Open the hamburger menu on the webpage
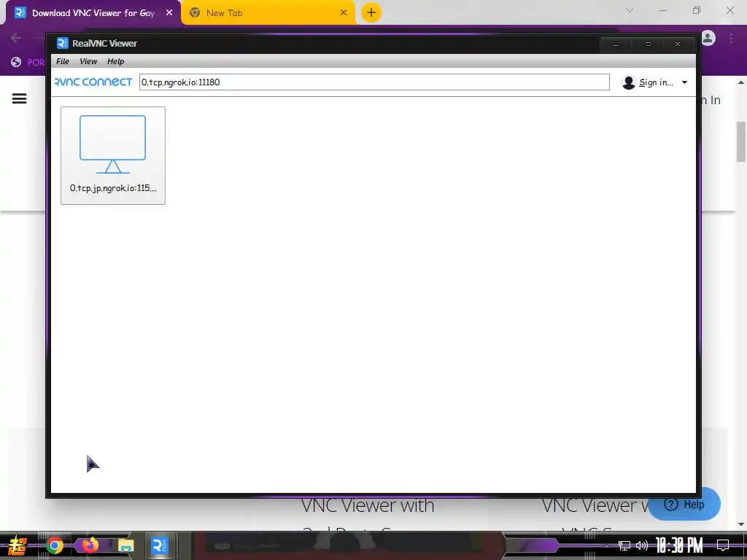This screenshot has width=747, height=560. (x=19, y=98)
